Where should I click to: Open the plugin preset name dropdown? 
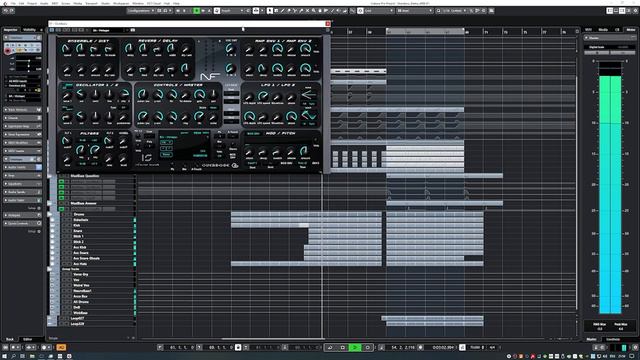point(107,30)
